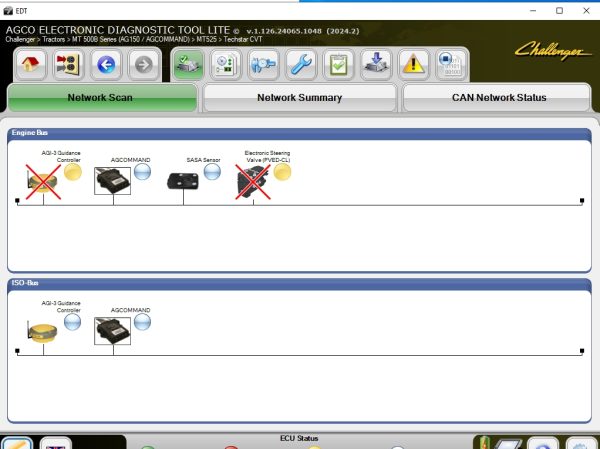Click blue status light of SASA Sensor

click(212, 172)
